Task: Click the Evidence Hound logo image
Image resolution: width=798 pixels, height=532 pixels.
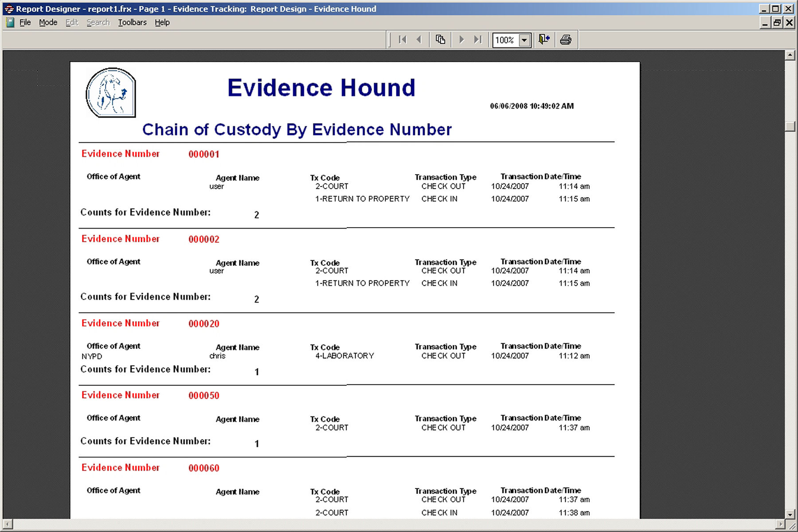Action: tap(110, 93)
